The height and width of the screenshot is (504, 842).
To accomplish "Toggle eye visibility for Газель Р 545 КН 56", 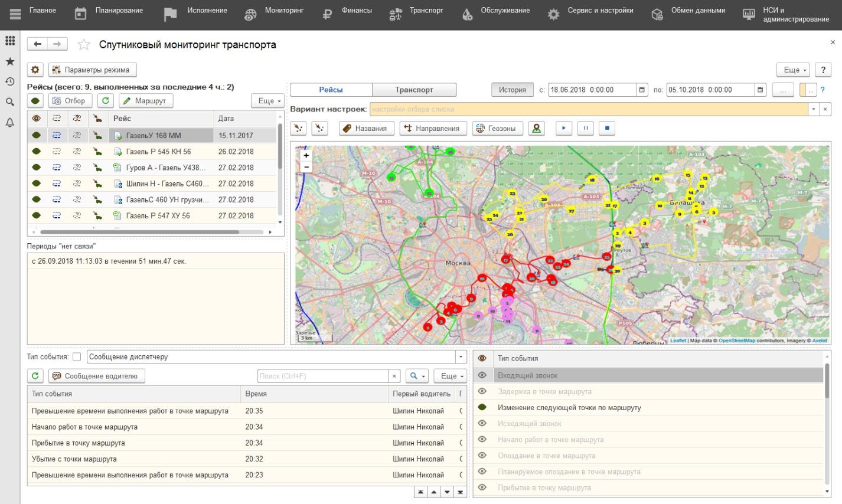I will click(x=37, y=152).
